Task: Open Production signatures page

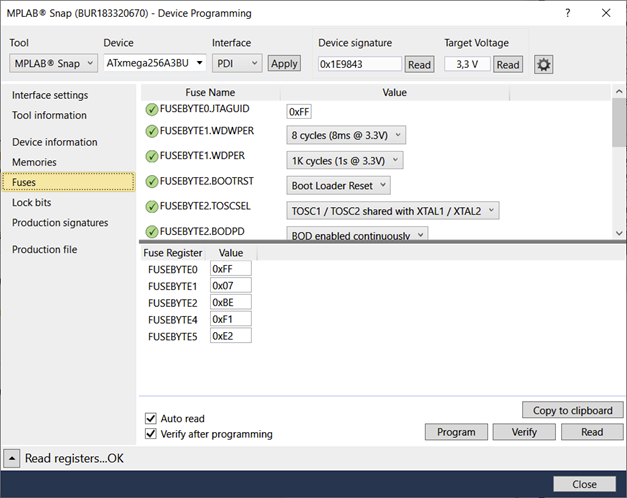Action: tap(60, 222)
